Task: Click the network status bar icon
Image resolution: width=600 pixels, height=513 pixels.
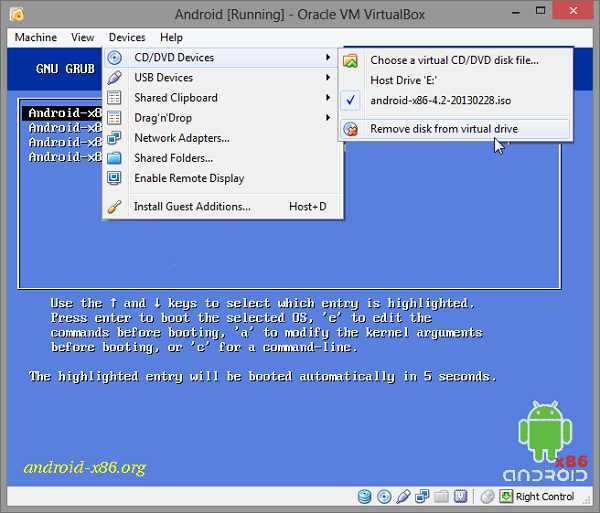Action: click(x=422, y=497)
